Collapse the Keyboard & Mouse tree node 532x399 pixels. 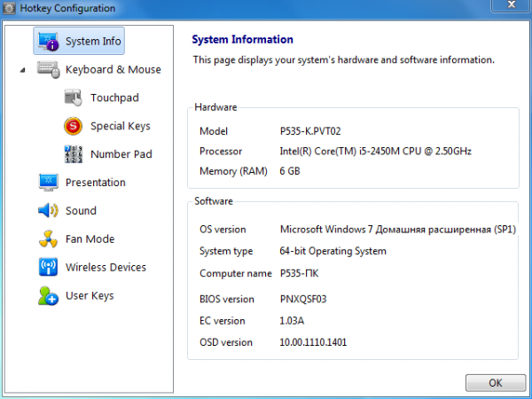[22, 70]
